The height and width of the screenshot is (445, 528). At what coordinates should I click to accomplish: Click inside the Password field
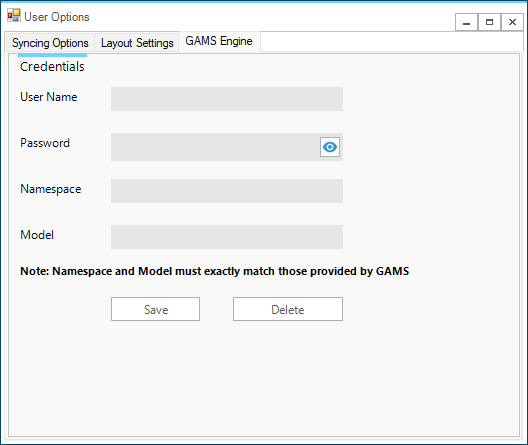pos(215,147)
